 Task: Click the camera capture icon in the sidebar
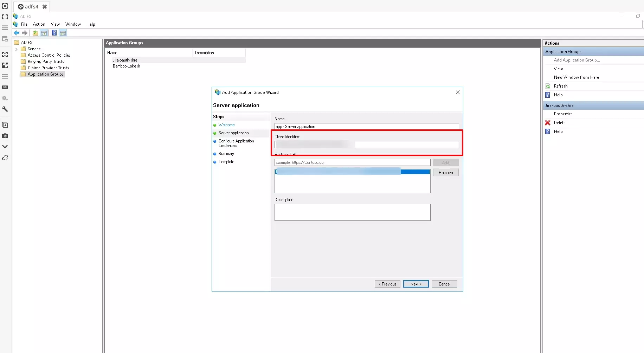(5, 136)
